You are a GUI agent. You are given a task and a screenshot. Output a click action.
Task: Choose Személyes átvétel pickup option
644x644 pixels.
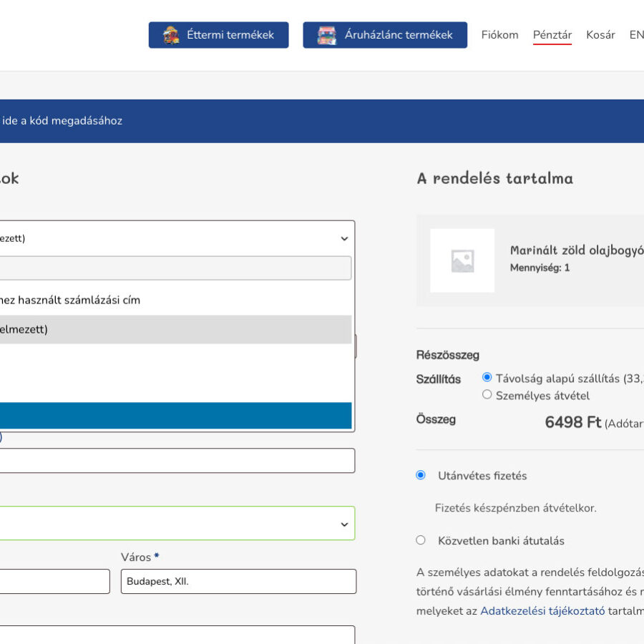pyautogui.click(x=487, y=394)
